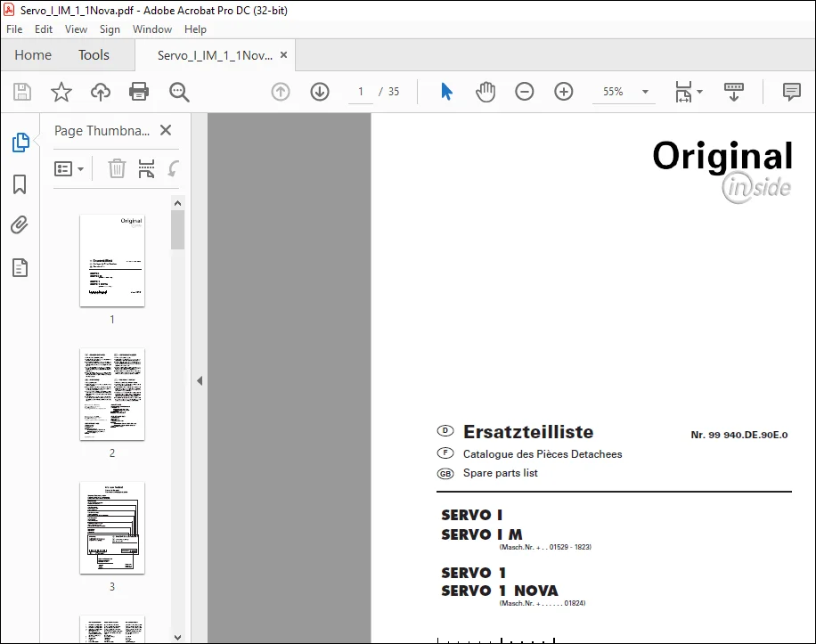Toggle Page Thumbnails panel icon
The image size is (816, 644).
(x=20, y=142)
